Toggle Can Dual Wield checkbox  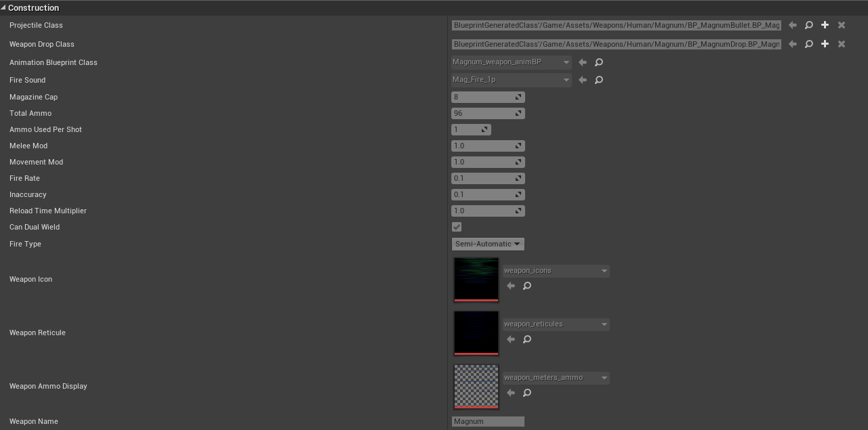point(457,227)
